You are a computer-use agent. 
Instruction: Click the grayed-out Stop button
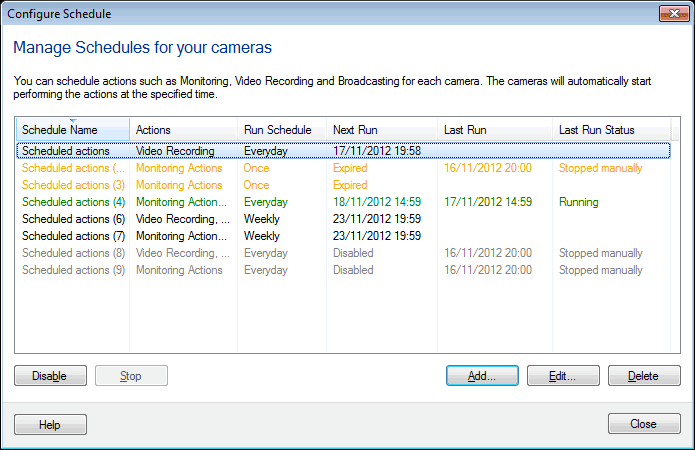pos(131,376)
